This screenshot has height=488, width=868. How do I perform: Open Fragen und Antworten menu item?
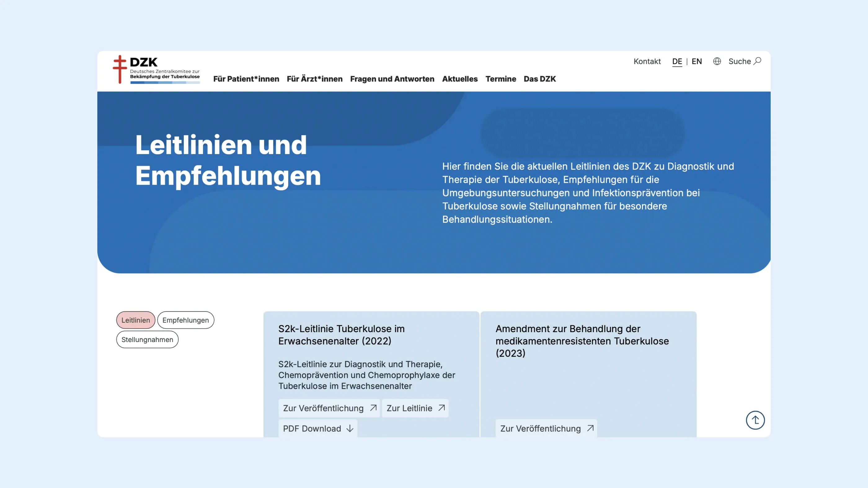tap(392, 79)
